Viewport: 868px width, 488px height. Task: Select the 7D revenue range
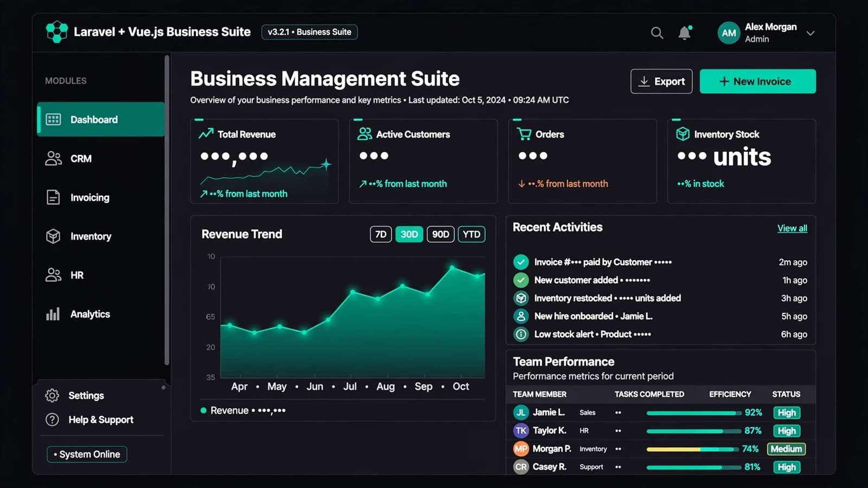pos(381,234)
